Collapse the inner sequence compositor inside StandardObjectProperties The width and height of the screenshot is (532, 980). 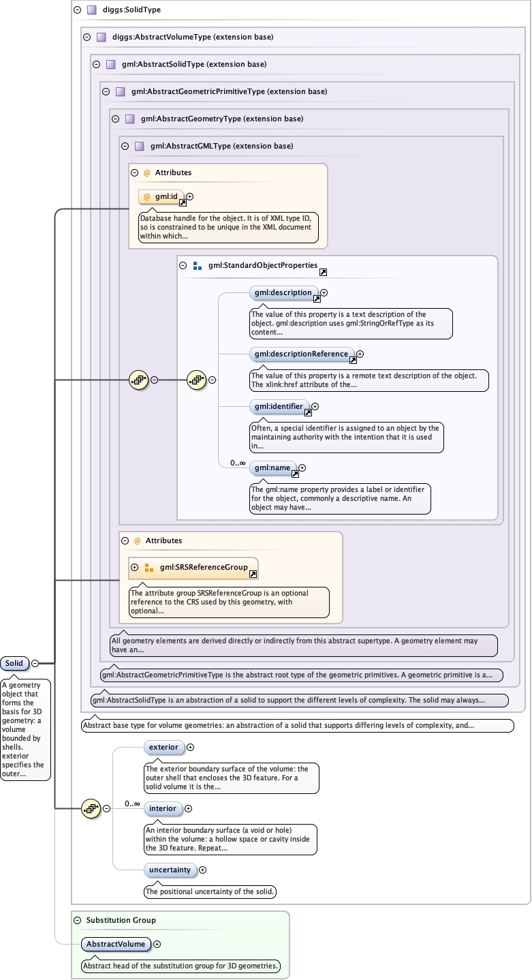[x=212, y=380]
